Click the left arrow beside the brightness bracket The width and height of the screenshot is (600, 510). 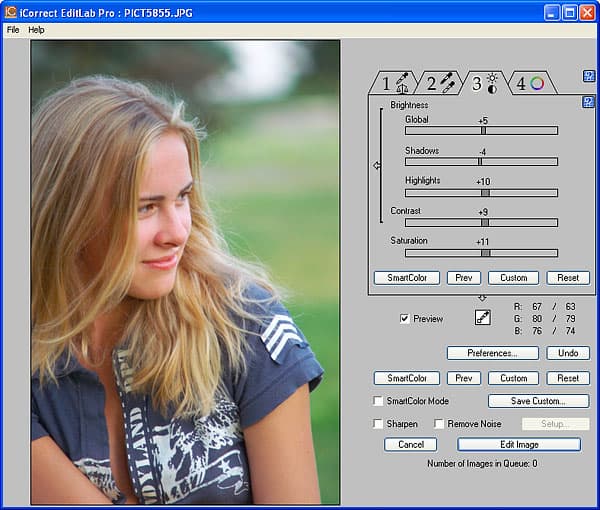(377, 166)
